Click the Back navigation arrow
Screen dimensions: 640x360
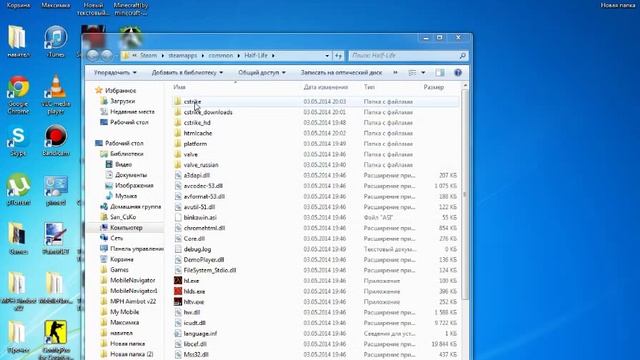pyautogui.click(x=93, y=55)
